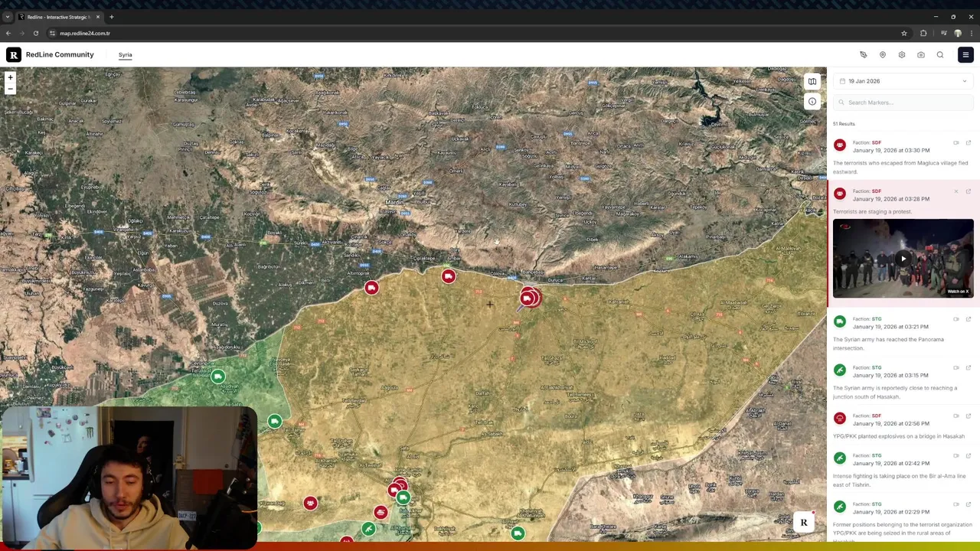The height and width of the screenshot is (551, 980).
Task: Reload the page with the refresh button
Action: tap(35, 34)
